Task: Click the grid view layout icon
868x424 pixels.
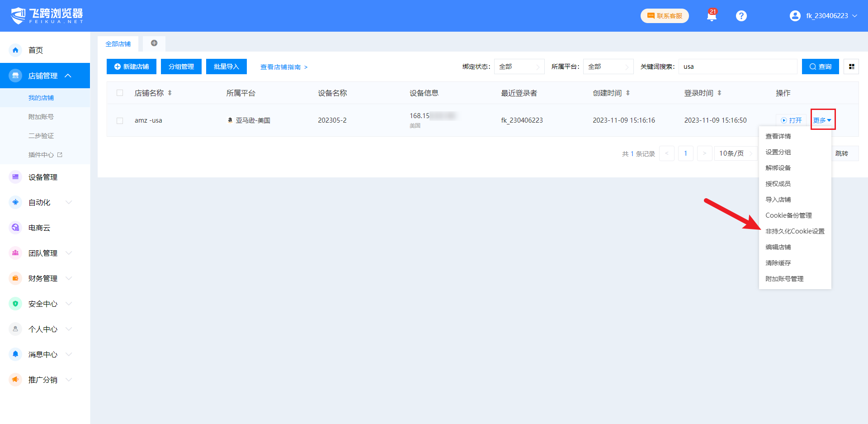Action: pos(851,67)
